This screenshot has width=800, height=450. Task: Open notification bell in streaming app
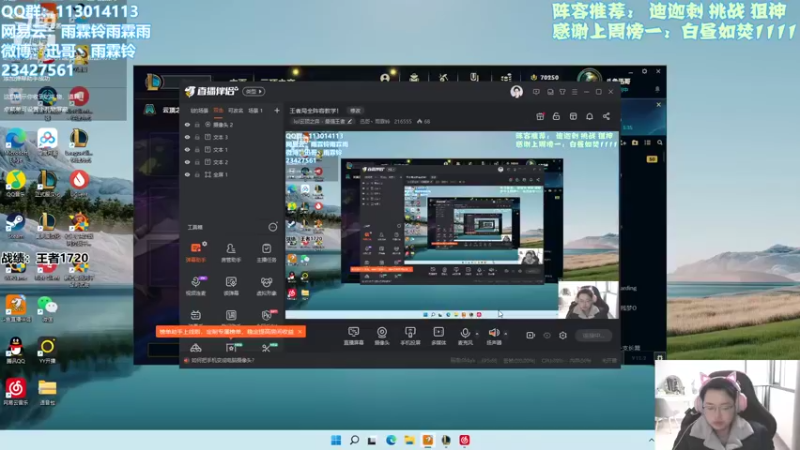[589, 116]
